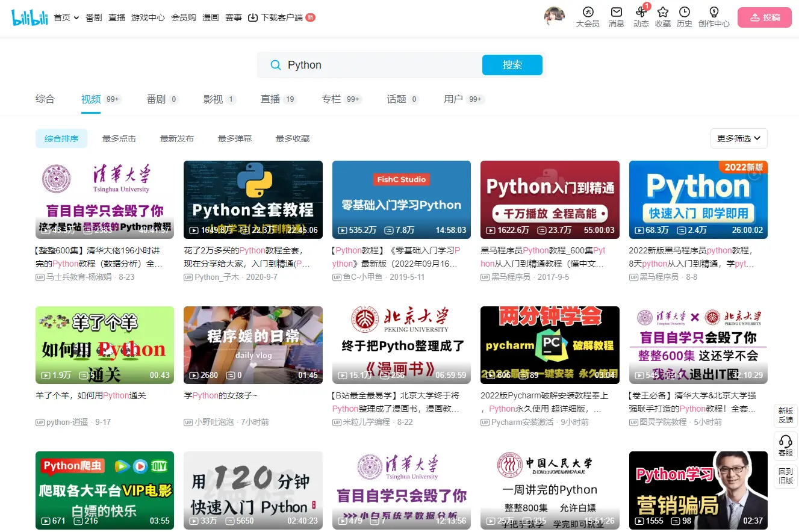This screenshot has height=532, width=799.
Task: Open 羊了个羊 Python通关 thumbnail
Action: [105, 345]
